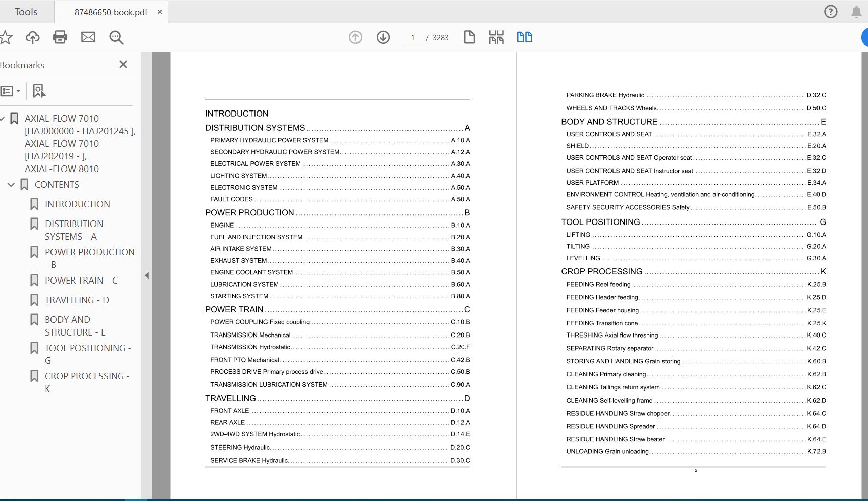Click 'TOOL POSITIONING' heading on right page

693,222
